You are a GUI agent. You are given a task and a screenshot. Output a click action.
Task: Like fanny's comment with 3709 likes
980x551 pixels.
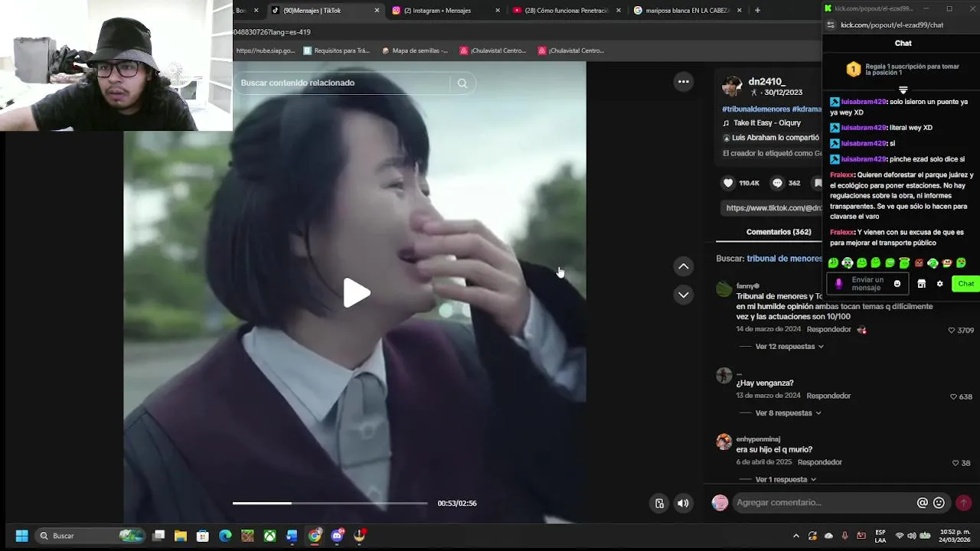coord(952,331)
